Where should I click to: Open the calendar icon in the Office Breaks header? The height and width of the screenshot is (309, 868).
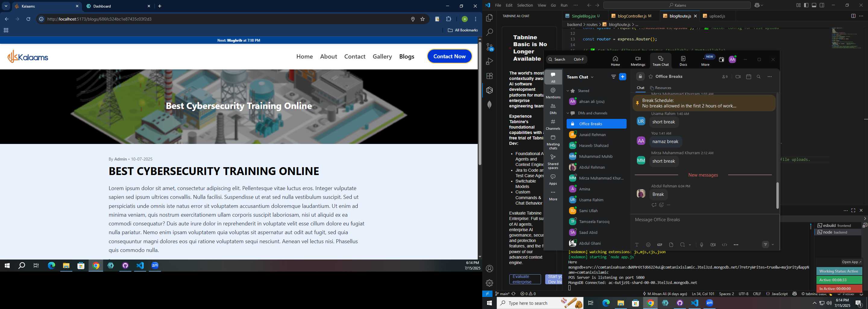749,77
